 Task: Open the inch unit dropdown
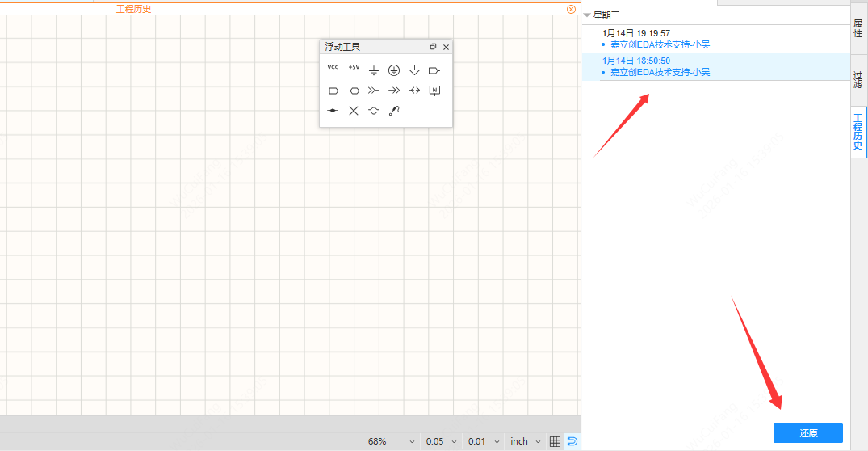[x=525, y=441]
